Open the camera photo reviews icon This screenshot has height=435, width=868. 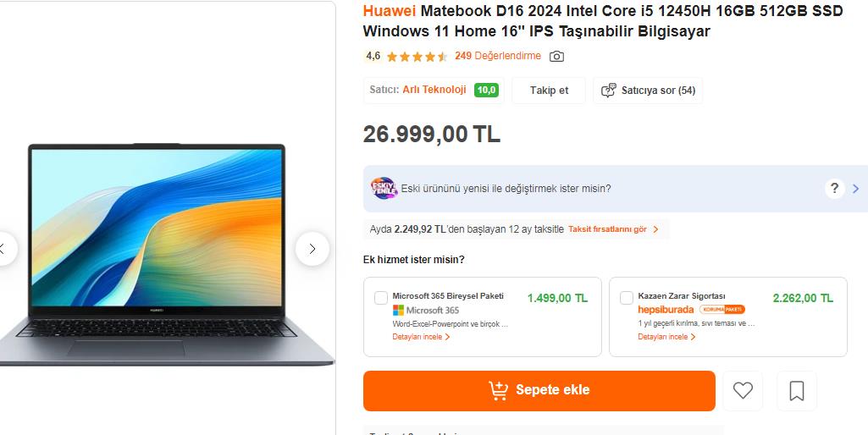click(x=556, y=56)
